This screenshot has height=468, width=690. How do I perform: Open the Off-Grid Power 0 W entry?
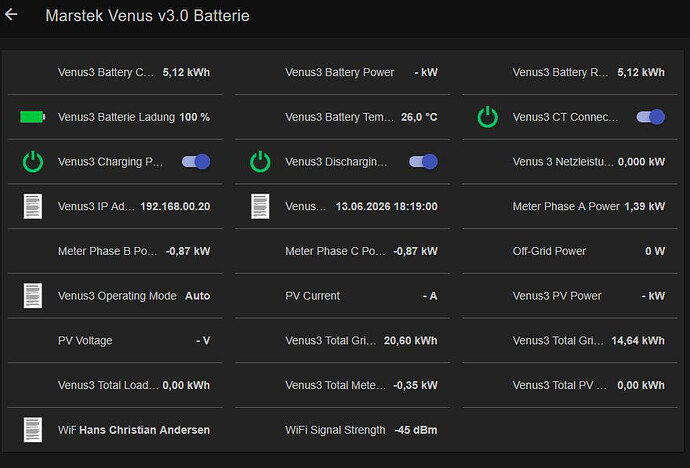(570, 251)
